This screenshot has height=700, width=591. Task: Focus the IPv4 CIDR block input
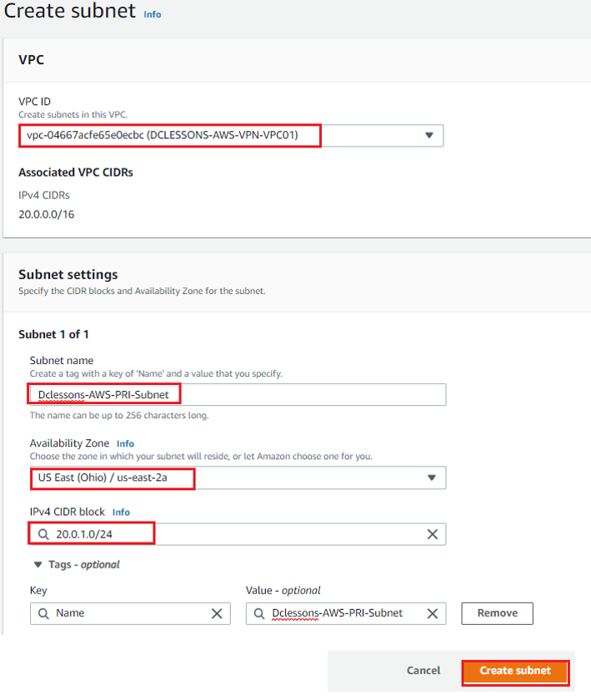(238, 534)
